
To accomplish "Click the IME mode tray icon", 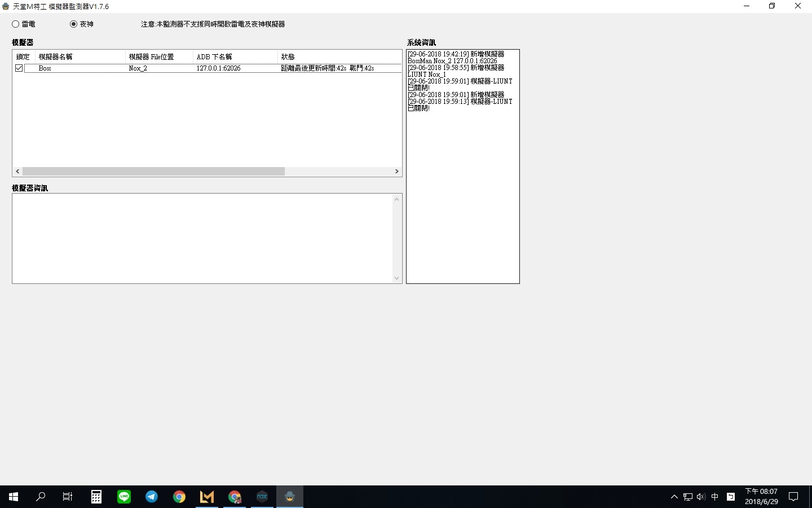I will pyautogui.click(x=731, y=497).
